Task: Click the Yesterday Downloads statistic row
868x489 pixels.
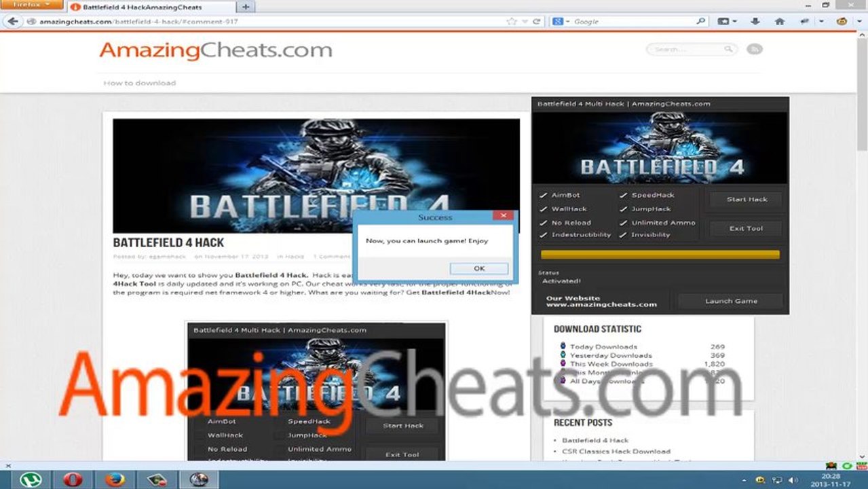Action: point(642,355)
